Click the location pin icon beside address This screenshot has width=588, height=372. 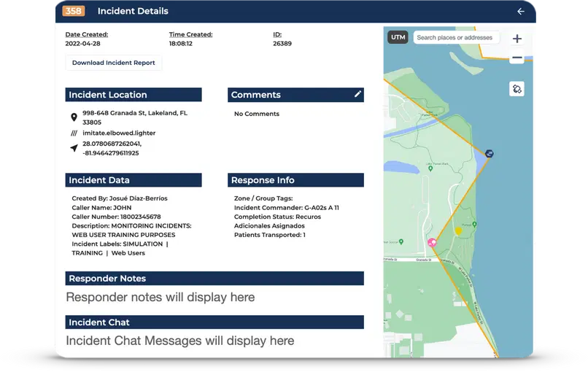pyautogui.click(x=74, y=117)
